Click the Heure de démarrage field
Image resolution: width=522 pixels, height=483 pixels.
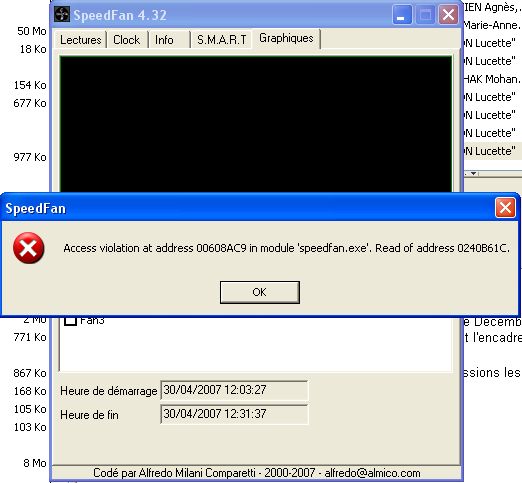click(234, 390)
